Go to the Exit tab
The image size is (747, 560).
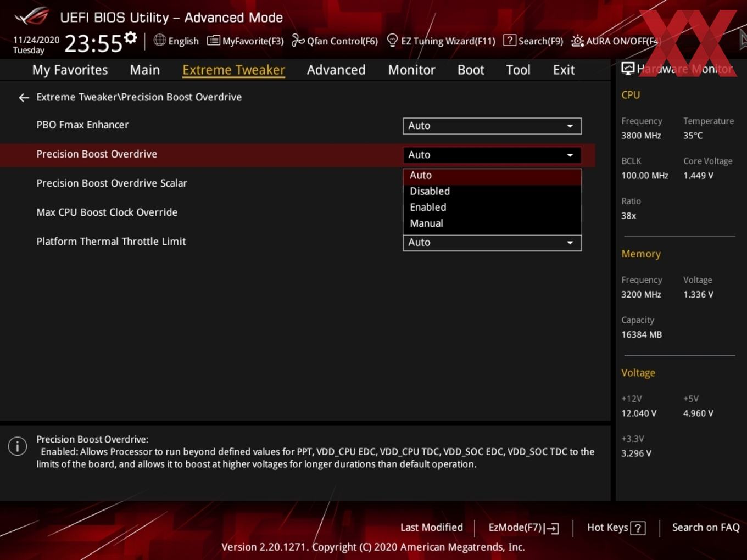564,70
